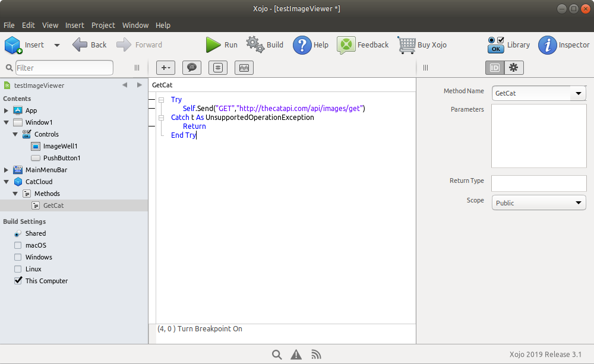Click the Forward navigation button

pyautogui.click(x=139, y=45)
